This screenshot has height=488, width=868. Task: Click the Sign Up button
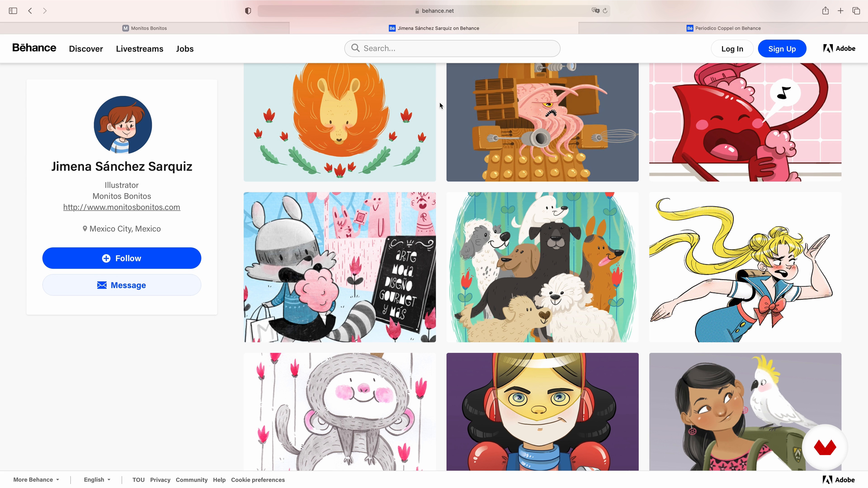point(782,49)
